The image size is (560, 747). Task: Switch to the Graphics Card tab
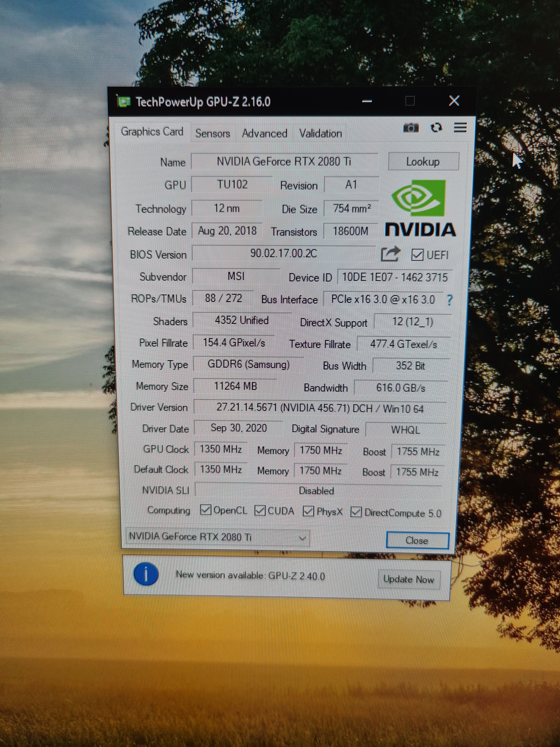click(152, 131)
